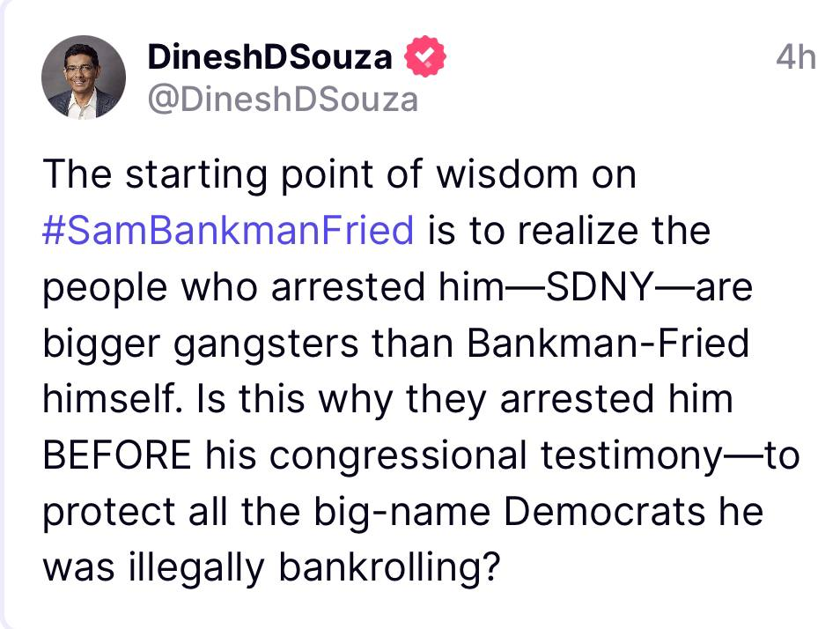Click the 4h post timestamp

796,58
